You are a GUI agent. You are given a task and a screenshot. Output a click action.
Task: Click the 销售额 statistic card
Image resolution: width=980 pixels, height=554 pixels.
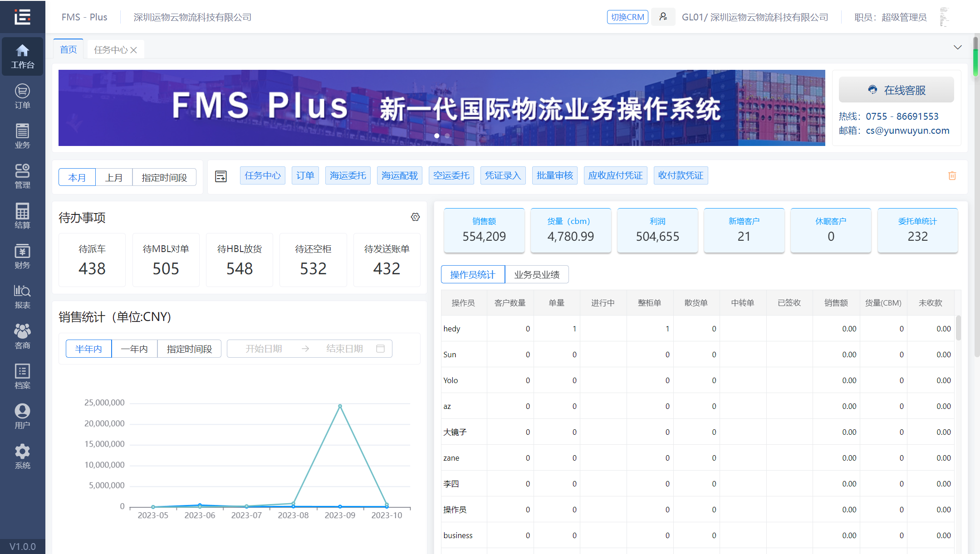pyautogui.click(x=484, y=230)
